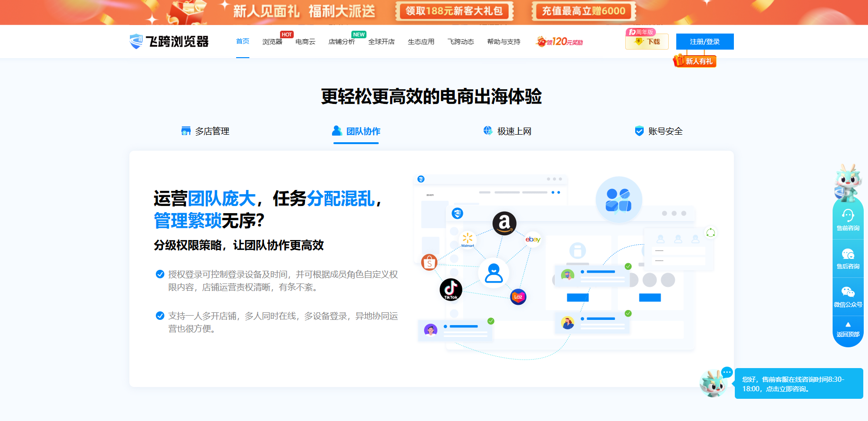The image size is (868, 421).
Task: Click the 注册/登录 button
Action: tap(705, 42)
